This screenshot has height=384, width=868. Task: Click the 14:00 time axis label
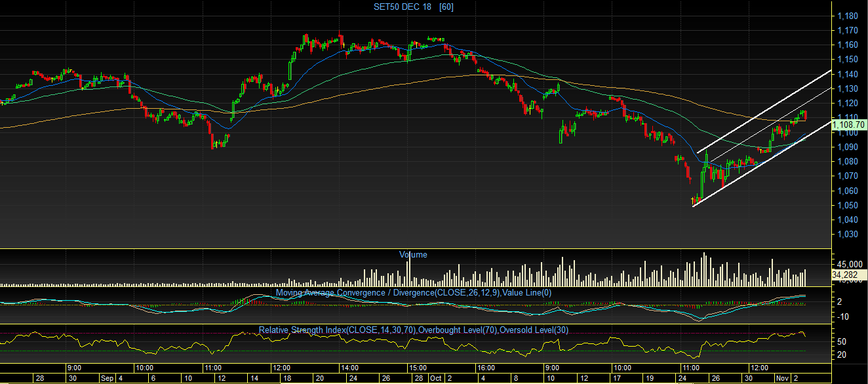349,368
